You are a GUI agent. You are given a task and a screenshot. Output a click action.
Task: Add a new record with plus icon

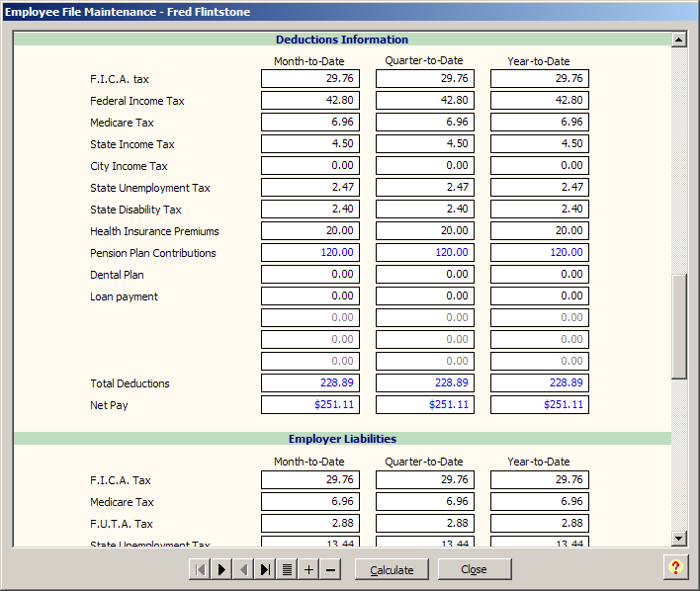pos(308,569)
